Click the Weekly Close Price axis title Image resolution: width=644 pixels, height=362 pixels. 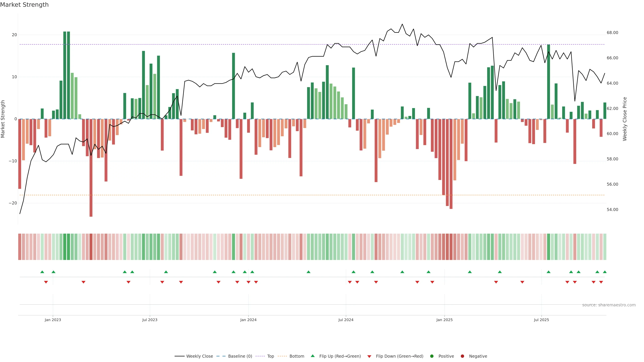pos(625,119)
